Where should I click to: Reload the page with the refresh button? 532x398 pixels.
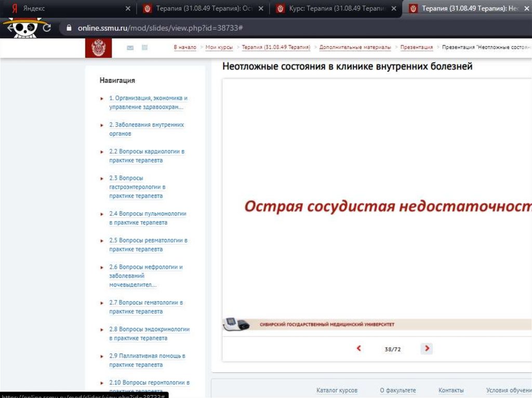click(x=47, y=28)
